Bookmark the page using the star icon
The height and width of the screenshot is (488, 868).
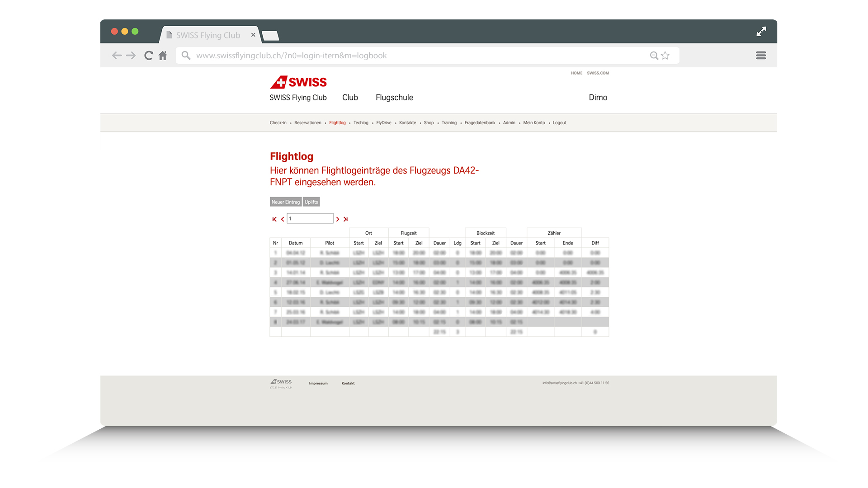point(665,55)
